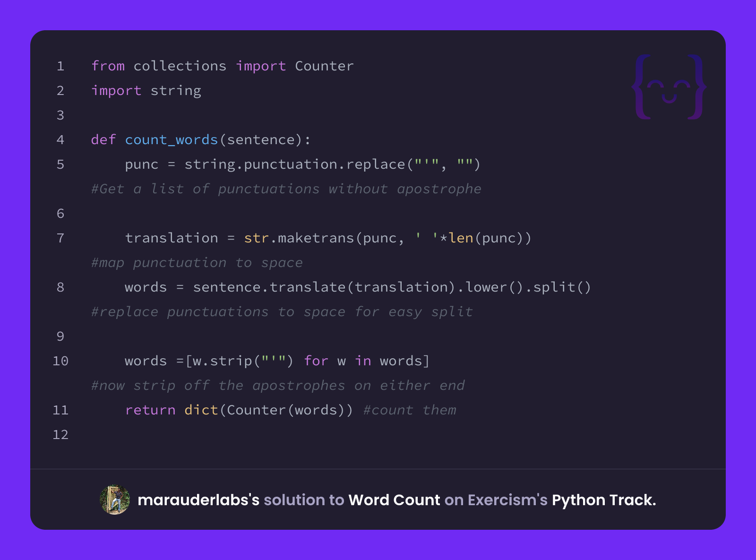This screenshot has height=560, width=756.
Task: Click line number 4
Action: [x=60, y=140]
